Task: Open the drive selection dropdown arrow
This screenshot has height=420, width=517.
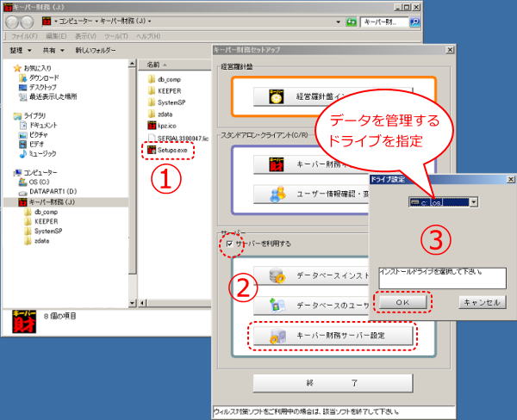Action: (473, 202)
